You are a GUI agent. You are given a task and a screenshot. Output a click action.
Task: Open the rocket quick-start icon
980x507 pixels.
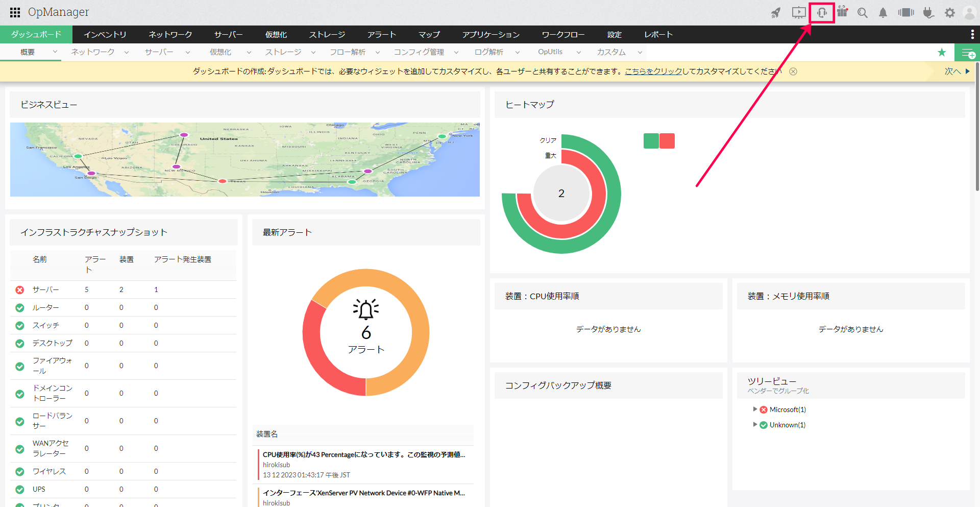tap(776, 13)
